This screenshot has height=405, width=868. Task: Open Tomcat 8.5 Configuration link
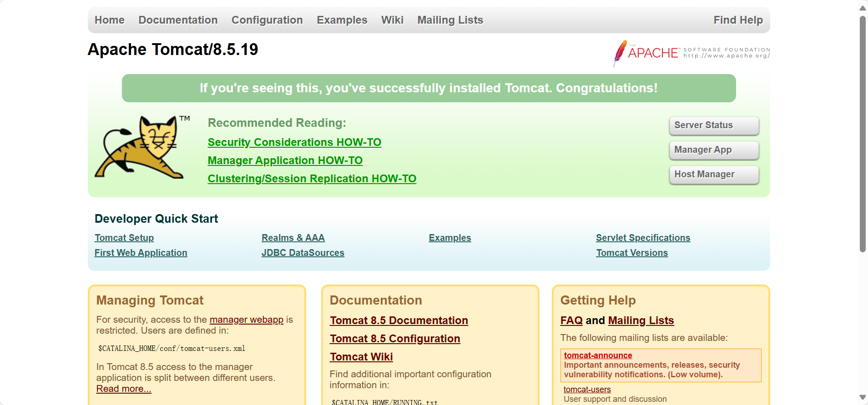395,339
